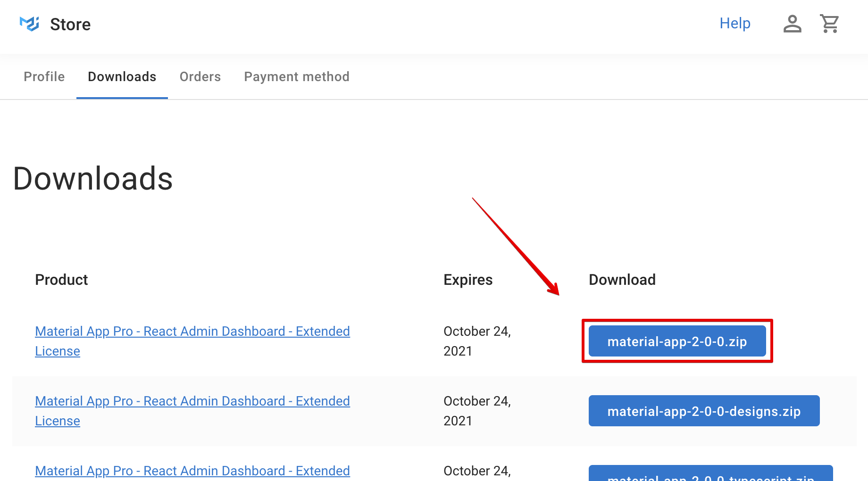
Task: Download material-app-2-0-0.zip
Action: (677, 341)
